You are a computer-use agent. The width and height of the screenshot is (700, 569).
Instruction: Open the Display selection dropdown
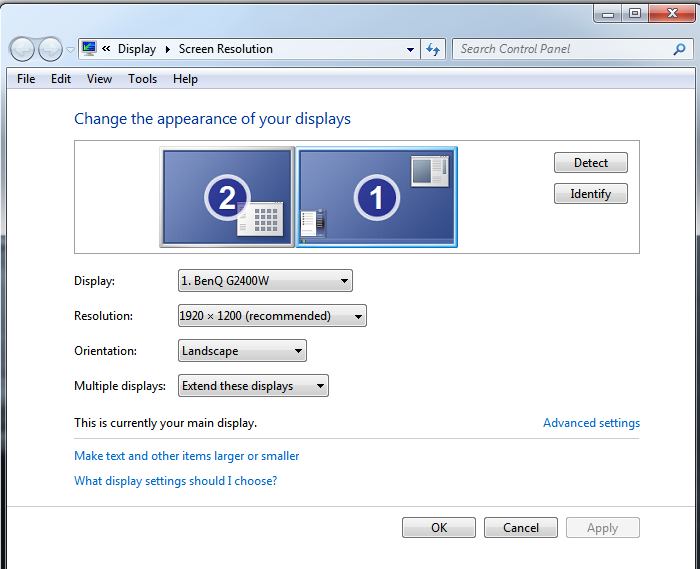[x=265, y=281]
